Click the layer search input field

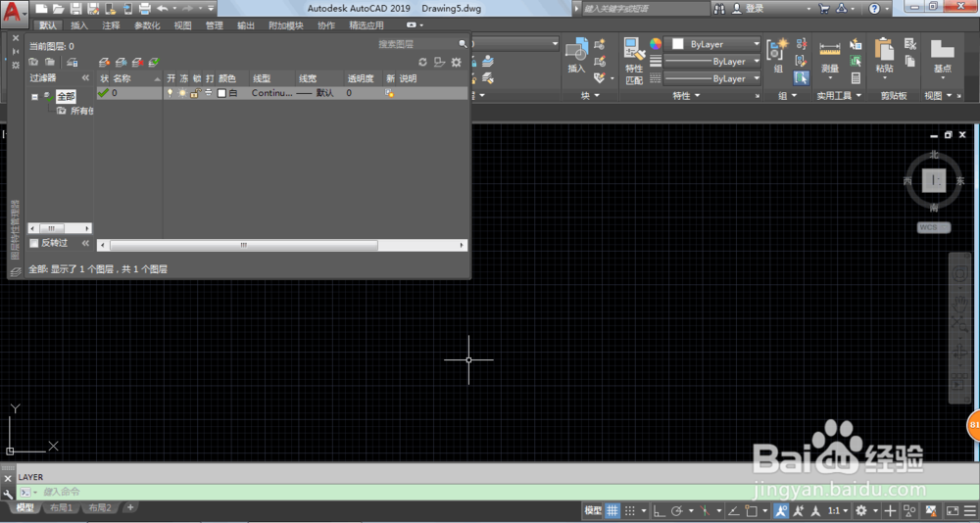tap(416, 44)
